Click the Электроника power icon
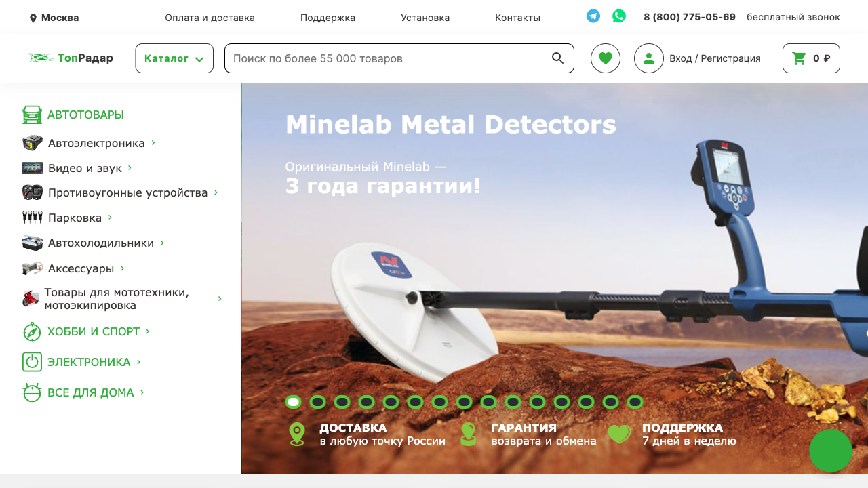Screen dimensions: 868x488 [32, 362]
